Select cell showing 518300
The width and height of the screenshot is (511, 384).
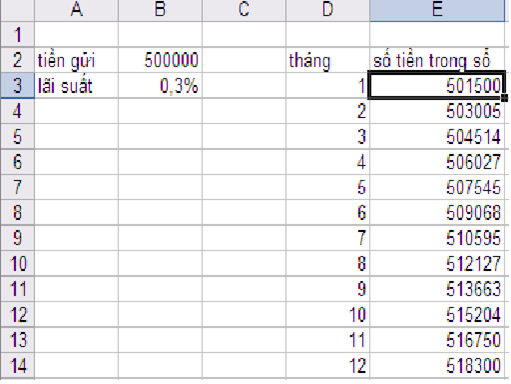tap(437, 366)
